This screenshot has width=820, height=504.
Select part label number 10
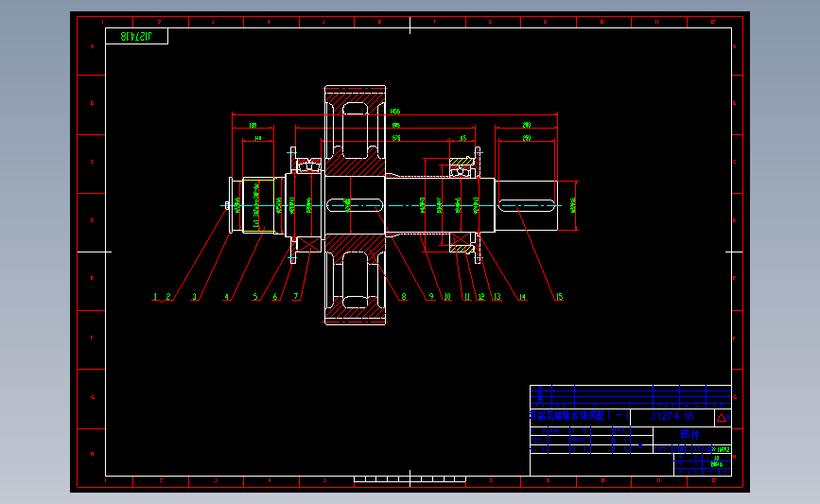[x=447, y=296]
